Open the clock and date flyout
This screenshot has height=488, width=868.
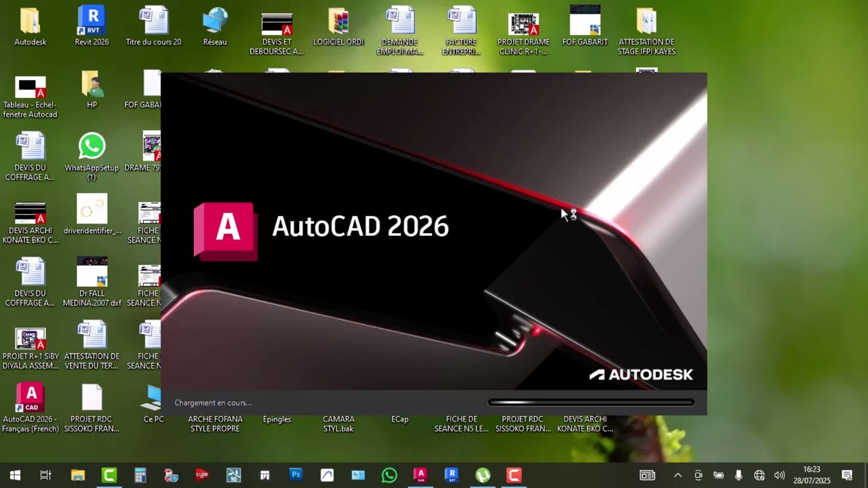point(812,475)
